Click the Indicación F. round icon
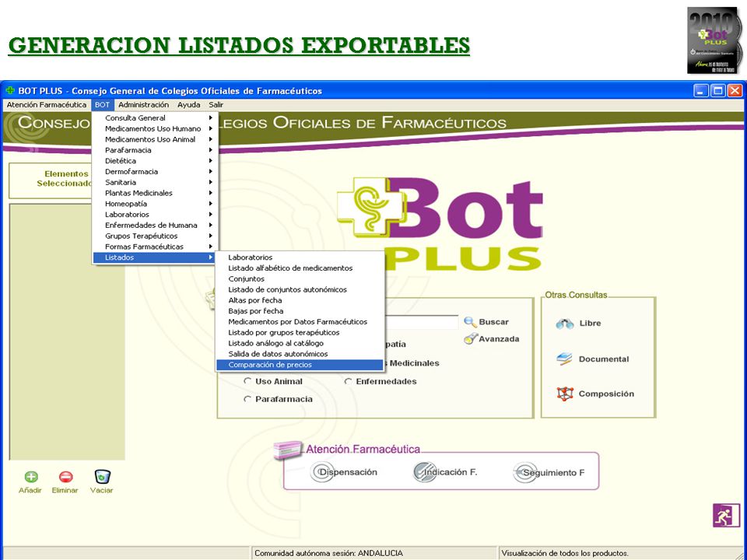This screenshot has height=560, width=747. point(425,472)
